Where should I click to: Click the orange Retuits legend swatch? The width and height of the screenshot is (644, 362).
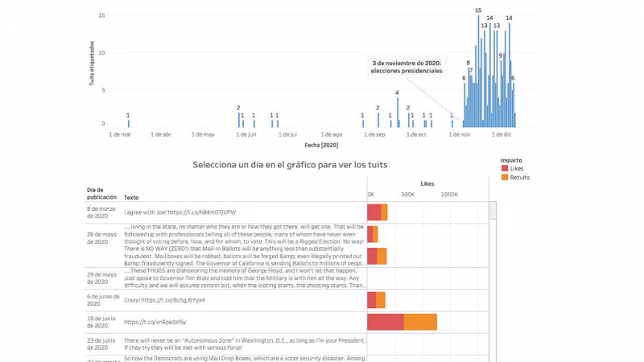click(x=505, y=177)
